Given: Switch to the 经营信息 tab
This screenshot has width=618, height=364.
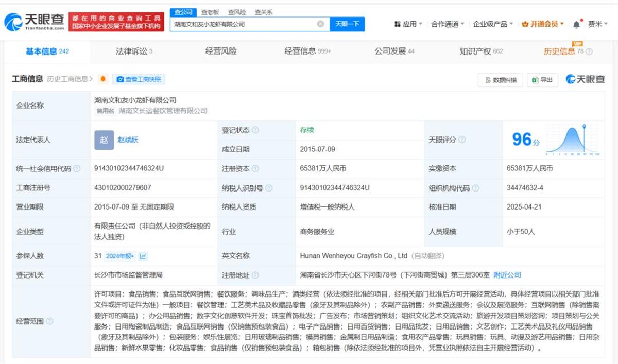Looking at the screenshot, I should tap(307, 51).
